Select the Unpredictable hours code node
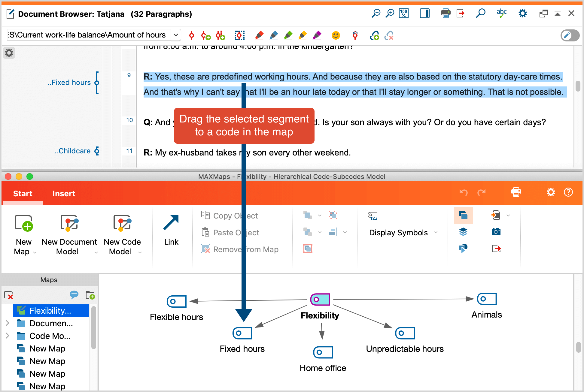Viewport: 584px width, 392px height. (x=405, y=333)
